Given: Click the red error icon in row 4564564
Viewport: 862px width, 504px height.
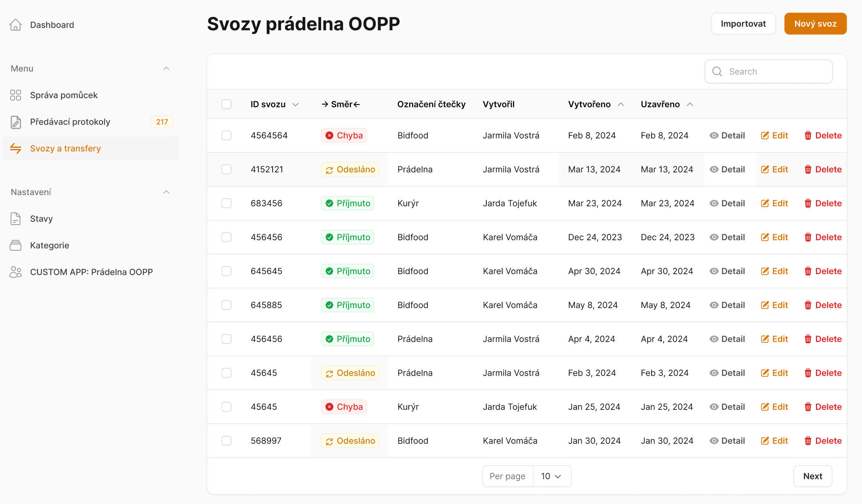Looking at the screenshot, I should coord(329,135).
